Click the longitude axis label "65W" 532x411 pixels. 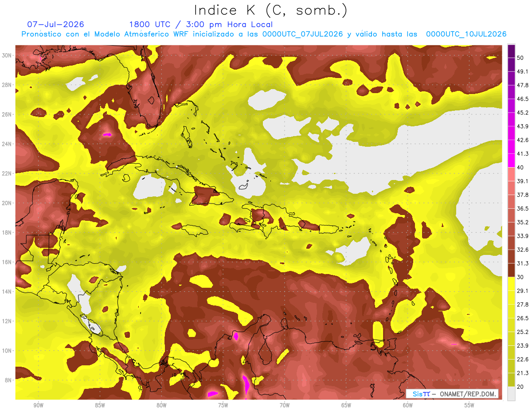point(346,405)
